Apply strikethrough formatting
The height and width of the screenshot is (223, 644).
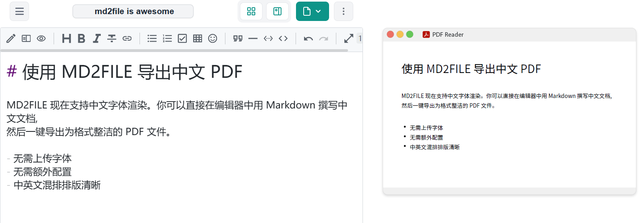tap(112, 38)
